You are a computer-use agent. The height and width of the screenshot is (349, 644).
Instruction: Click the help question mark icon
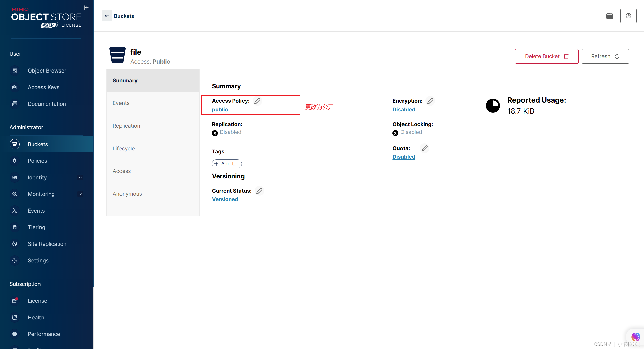click(628, 16)
